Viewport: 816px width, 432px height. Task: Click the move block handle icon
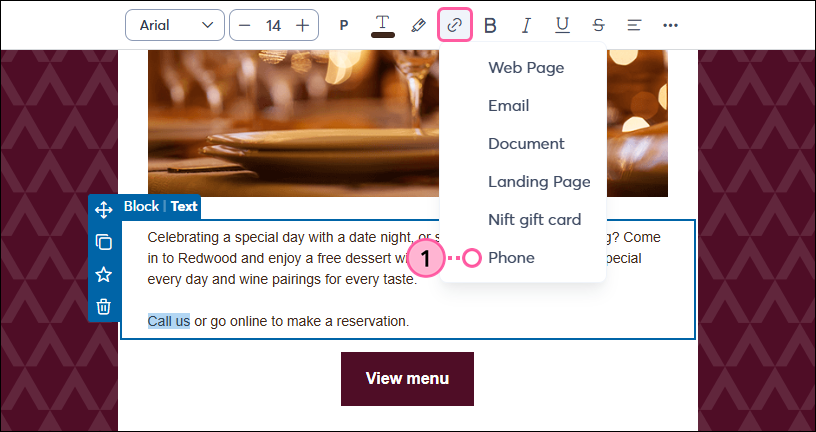[104, 210]
